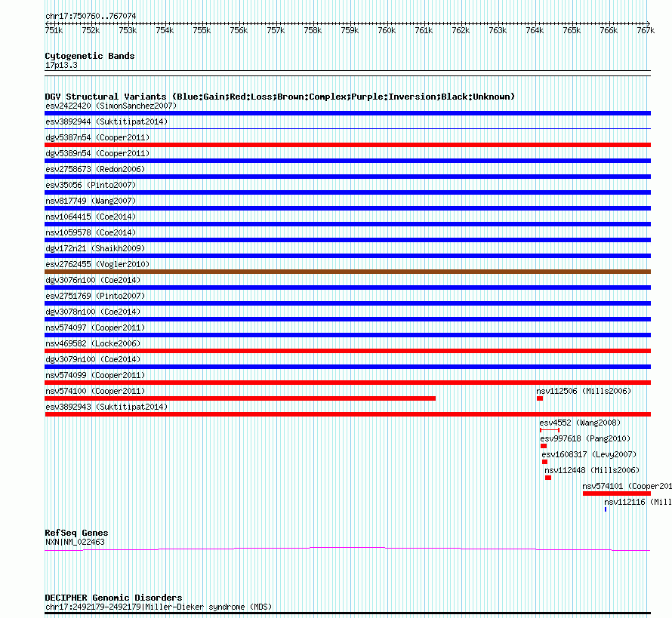
Task: Click the red nsv112448 Mills2006 feature block
Action: tap(548, 478)
